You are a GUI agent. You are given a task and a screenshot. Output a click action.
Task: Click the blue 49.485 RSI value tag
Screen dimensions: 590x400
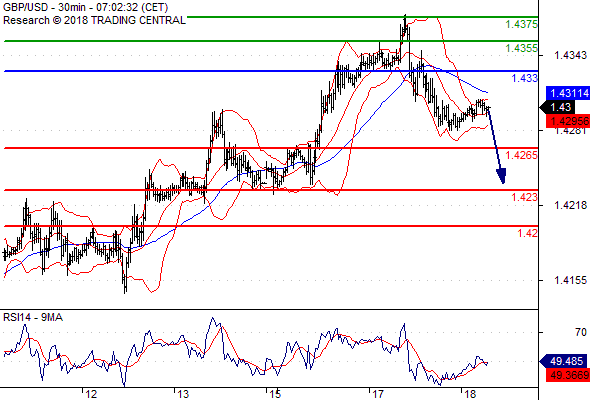click(x=564, y=361)
